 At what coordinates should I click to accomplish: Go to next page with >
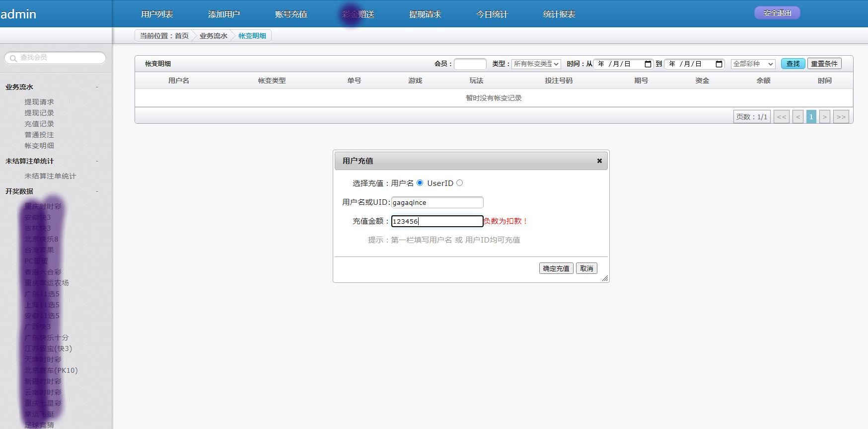pos(825,117)
